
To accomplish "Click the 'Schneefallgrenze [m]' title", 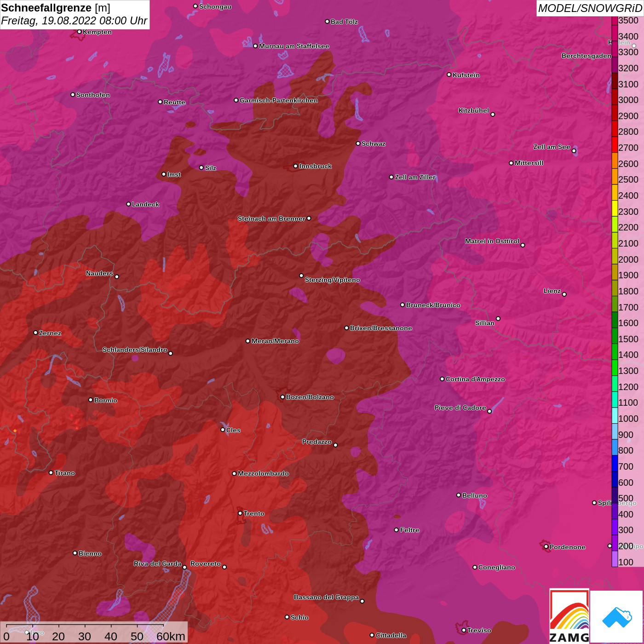I will click(x=56, y=8).
